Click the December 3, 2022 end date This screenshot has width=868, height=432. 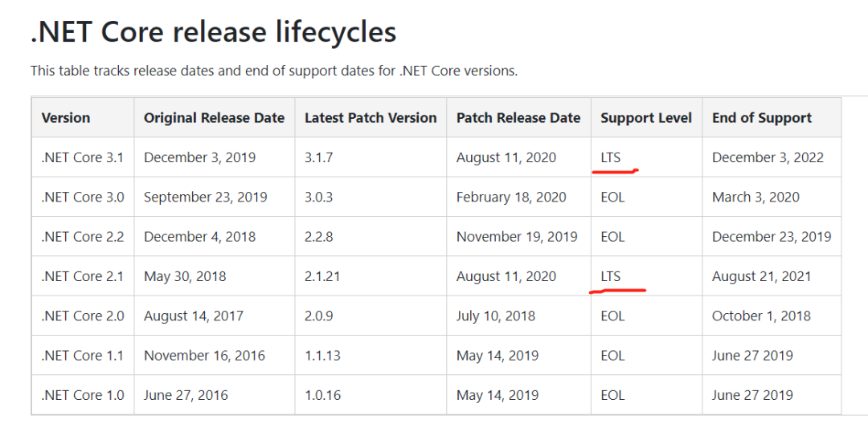[768, 157]
